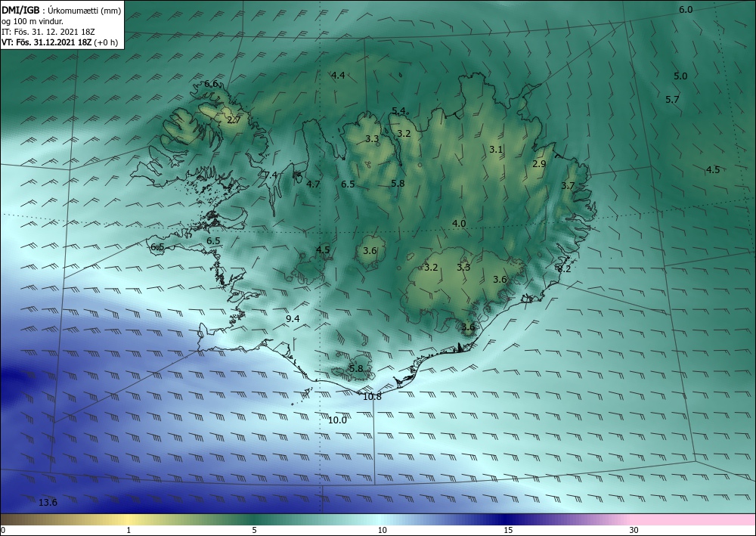Click the map value 4.7
Image resolution: width=756 pixels, height=536 pixels.
[x=313, y=184]
